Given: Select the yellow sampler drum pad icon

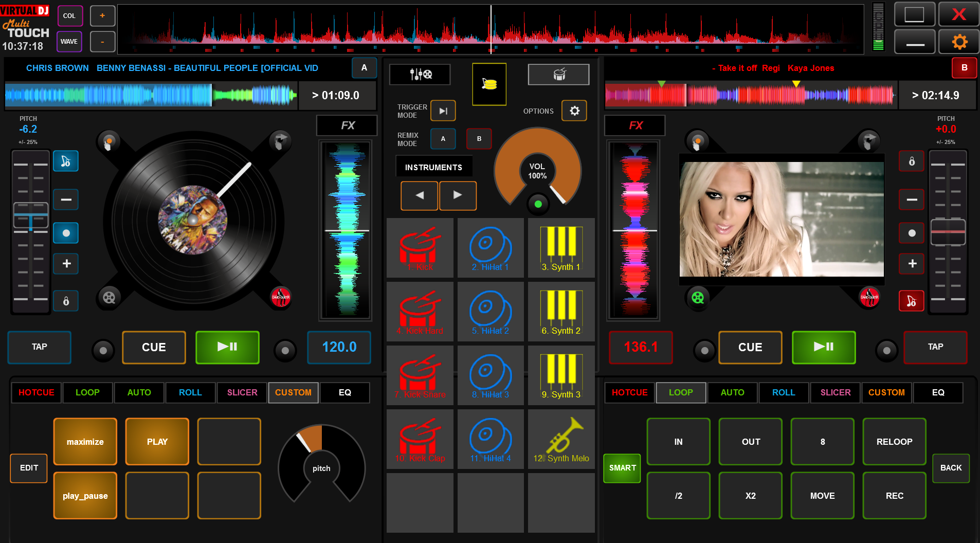Looking at the screenshot, I should [x=489, y=84].
